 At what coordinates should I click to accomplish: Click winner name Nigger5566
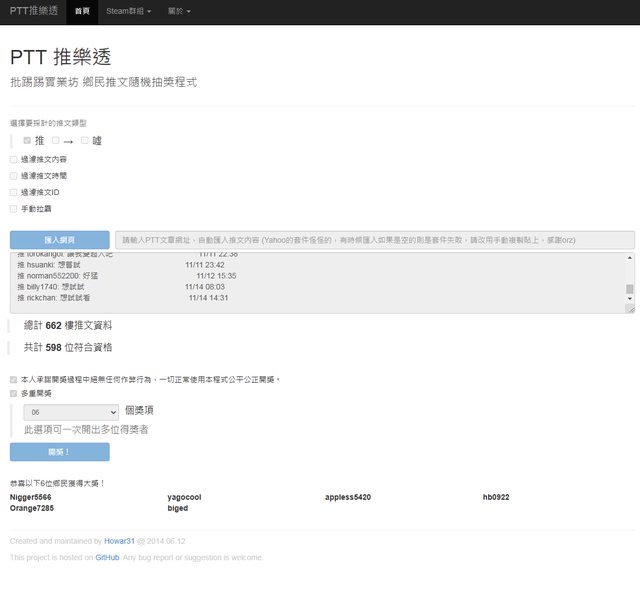tap(31, 497)
